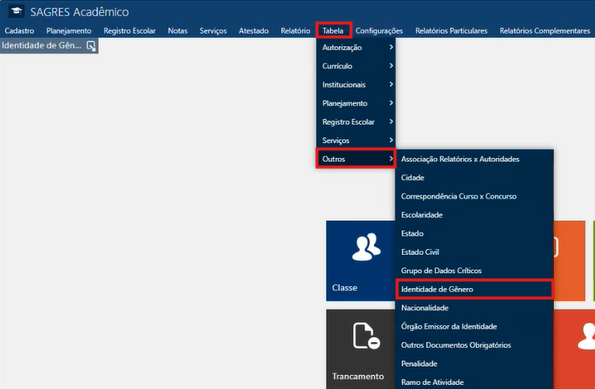
Task: Select Outros Documentos Obrigatórios
Action: (474, 345)
